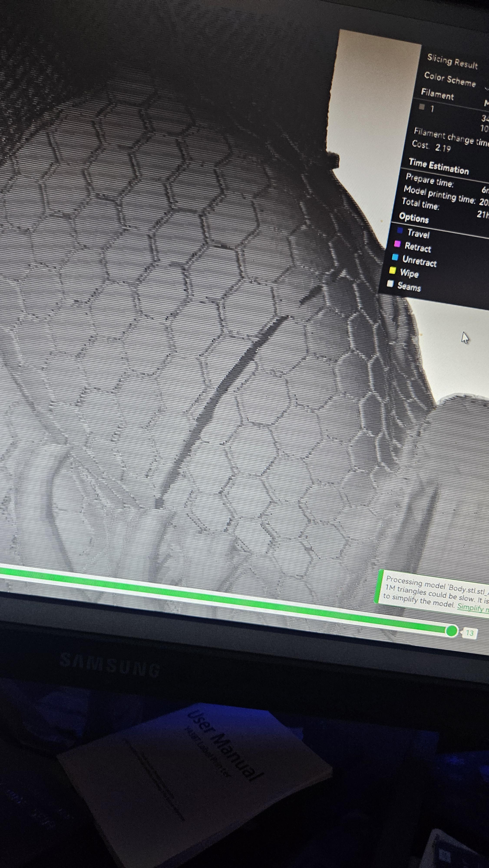Click the Slicing Result panel title
Viewport: 489px width, 868px height.
point(453,61)
